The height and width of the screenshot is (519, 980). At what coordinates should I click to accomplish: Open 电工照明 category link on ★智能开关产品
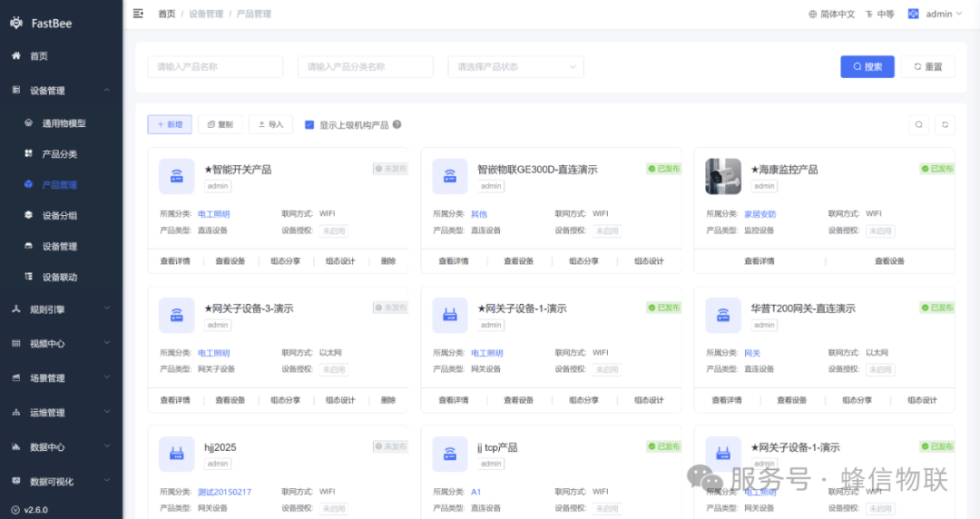[x=214, y=214]
